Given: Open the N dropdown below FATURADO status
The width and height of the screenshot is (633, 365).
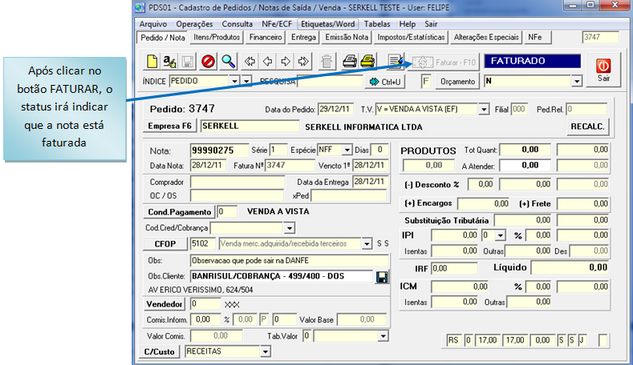Looking at the screenshot, I should (577, 81).
